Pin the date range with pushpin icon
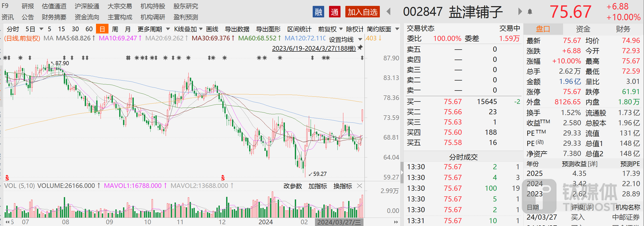The image size is (644, 226). pos(360,48)
